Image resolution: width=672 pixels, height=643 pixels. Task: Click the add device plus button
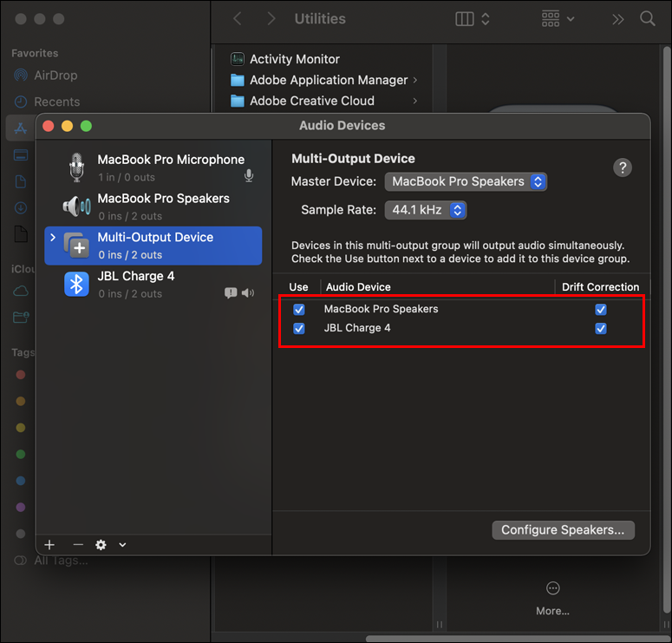tap(49, 545)
